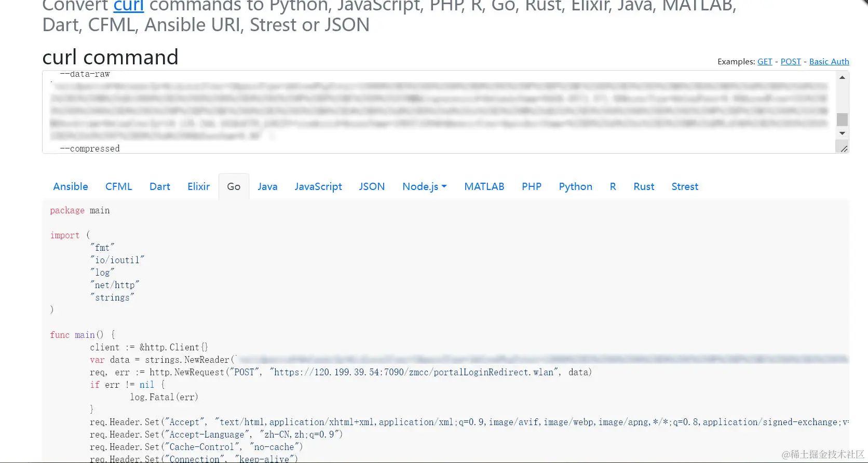Click the "io/ioutil" import line
Viewport: 868px width, 463px height.
[x=117, y=260]
